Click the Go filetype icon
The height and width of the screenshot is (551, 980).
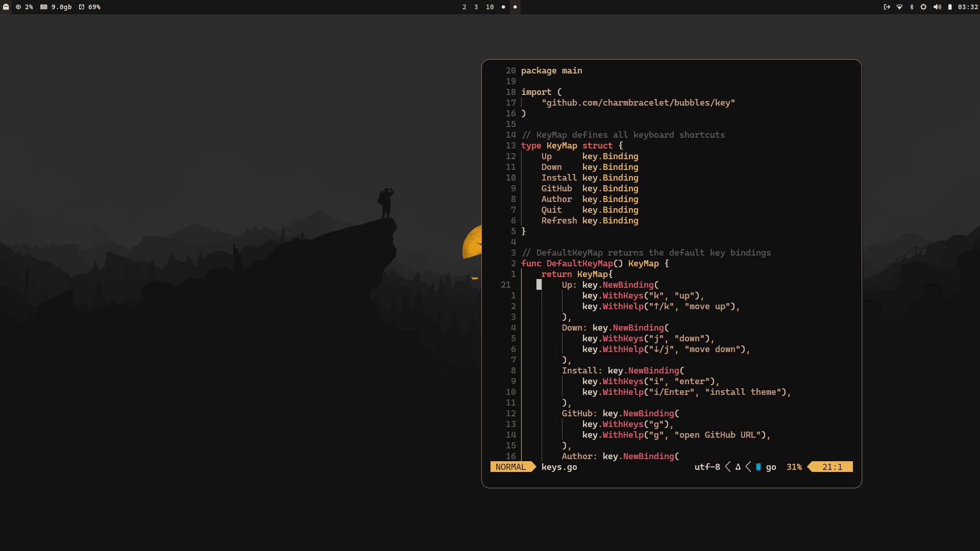758,467
